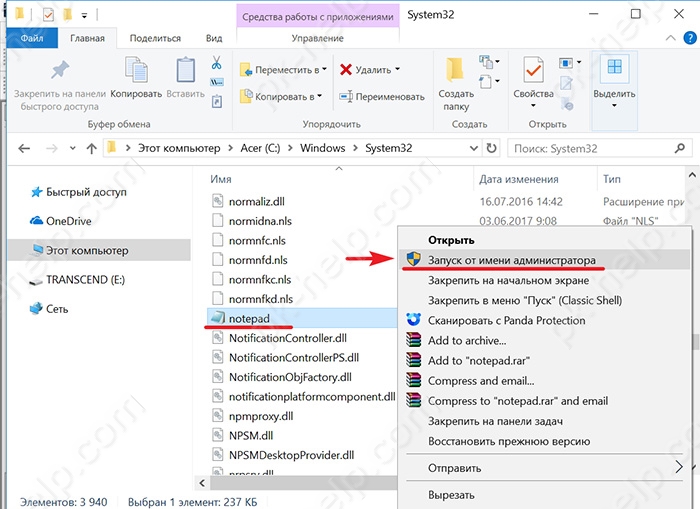Click the Переименовать ribbon button
This screenshot has height=509, width=700.
click(x=382, y=96)
